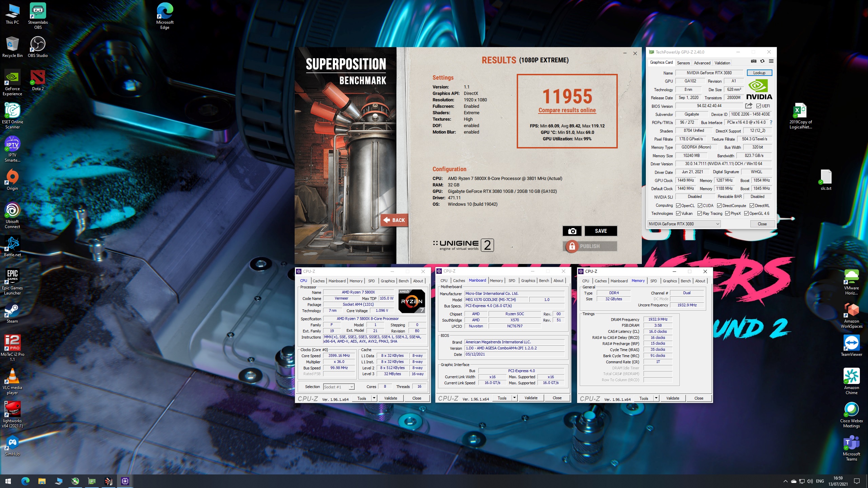The image size is (868, 488).
Task: Open Validation tab in GPU-Z
Action: coord(722,63)
